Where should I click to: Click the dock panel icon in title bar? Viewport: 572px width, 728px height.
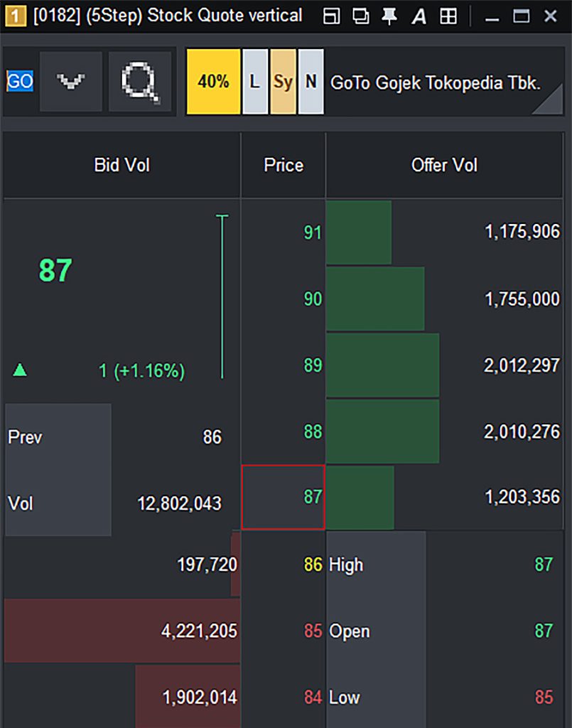(x=331, y=16)
